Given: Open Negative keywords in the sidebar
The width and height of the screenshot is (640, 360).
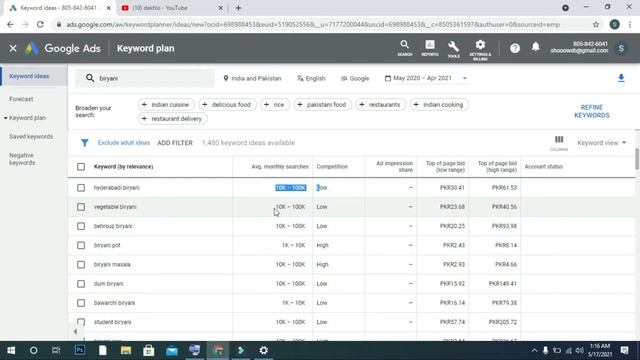Looking at the screenshot, I should point(22,159).
